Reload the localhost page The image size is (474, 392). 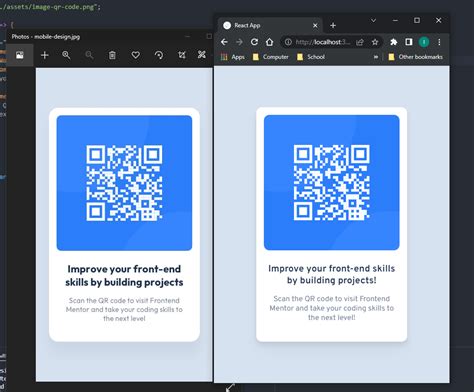254,42
